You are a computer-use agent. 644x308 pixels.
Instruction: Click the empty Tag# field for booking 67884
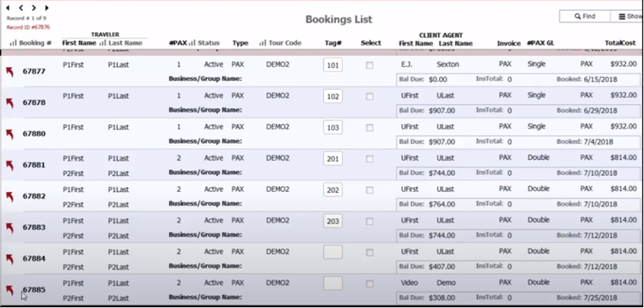point(333,252)
